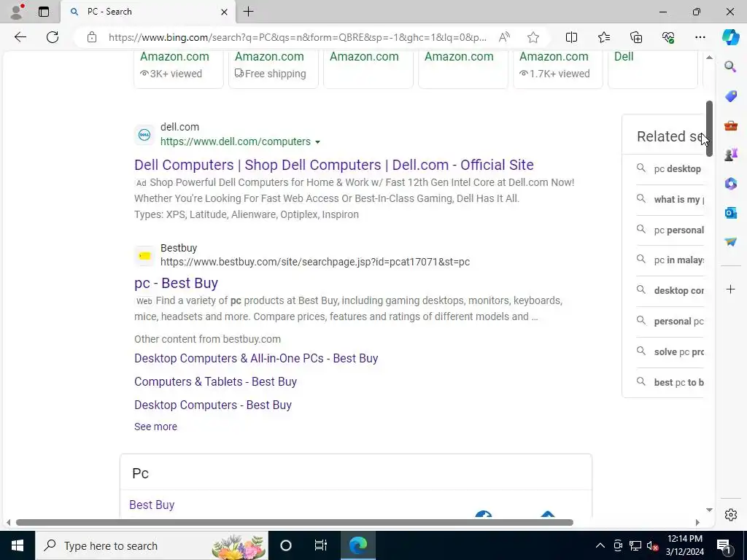The width and height of the screenshot is (747, 560).
Task: Click scroll right arrow at bottom
Action: tap(697, 522)
